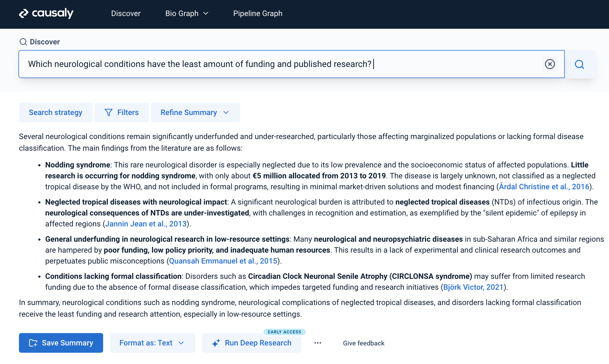Select Discover in the top navigation
The image size is (609, 364).
[125, 13]
